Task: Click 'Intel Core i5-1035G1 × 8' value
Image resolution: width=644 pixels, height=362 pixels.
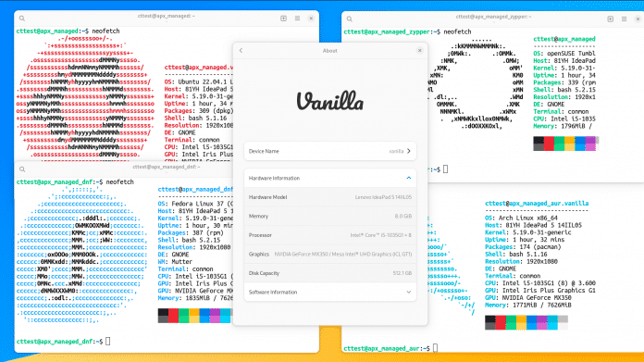Action: (x=380, y=235)
